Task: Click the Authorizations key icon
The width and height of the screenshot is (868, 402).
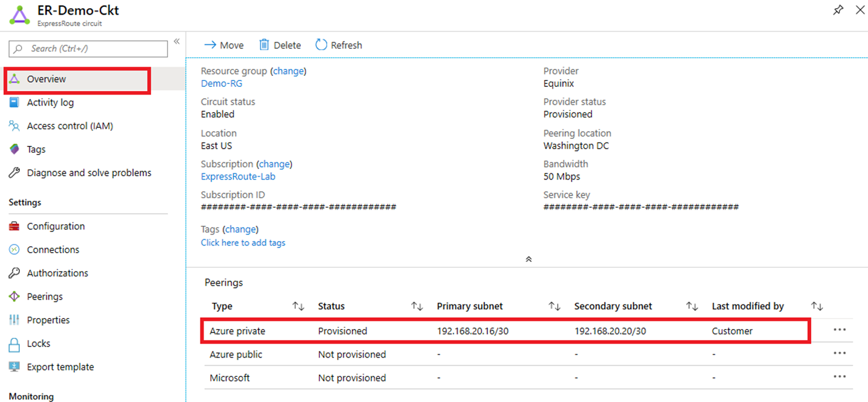Action: pyautogui.click(x=15, y=273)
